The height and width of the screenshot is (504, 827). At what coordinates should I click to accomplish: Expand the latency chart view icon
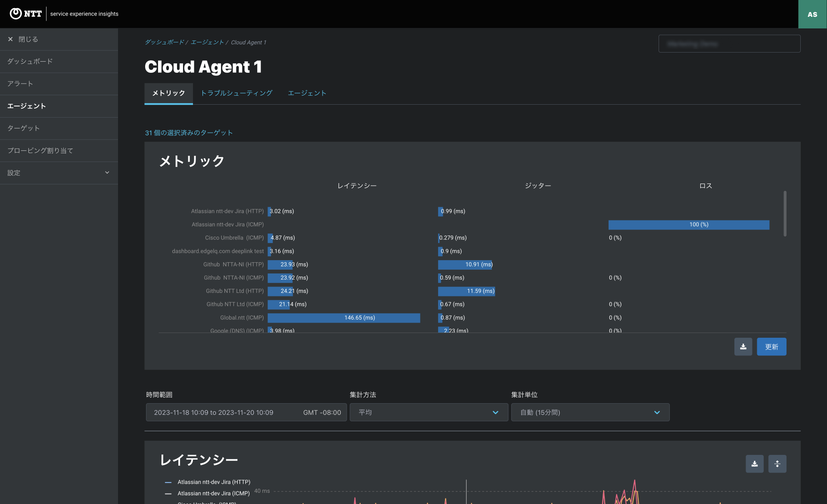click(777, 464)
